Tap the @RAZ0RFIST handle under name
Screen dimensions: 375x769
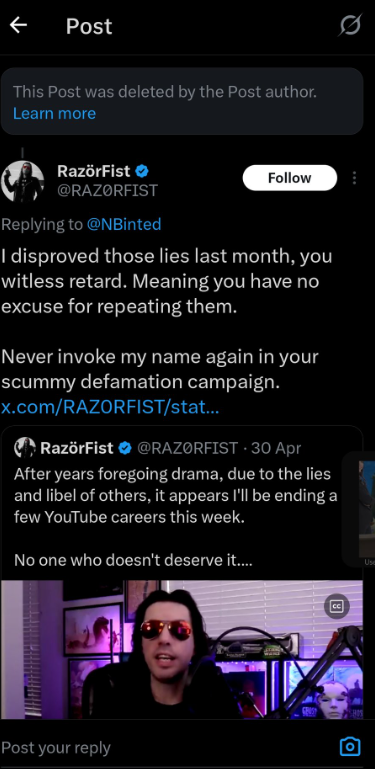pos(108,190)
